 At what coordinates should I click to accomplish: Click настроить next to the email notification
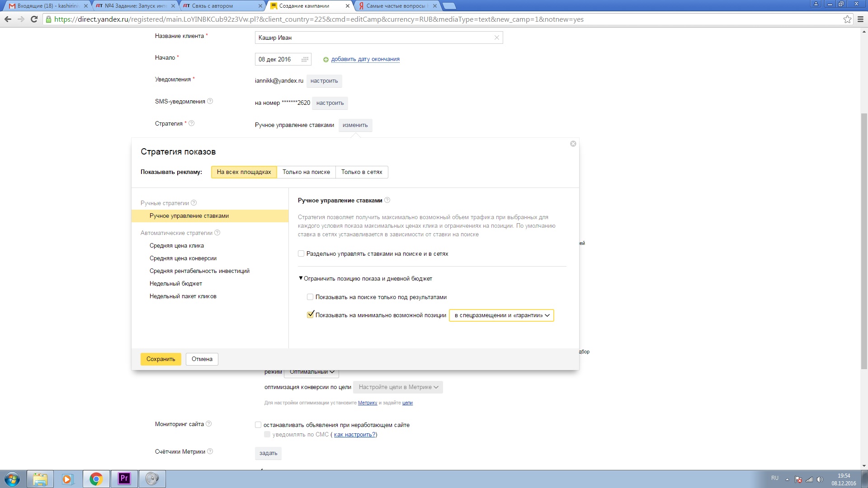click(x=324, y=81)
